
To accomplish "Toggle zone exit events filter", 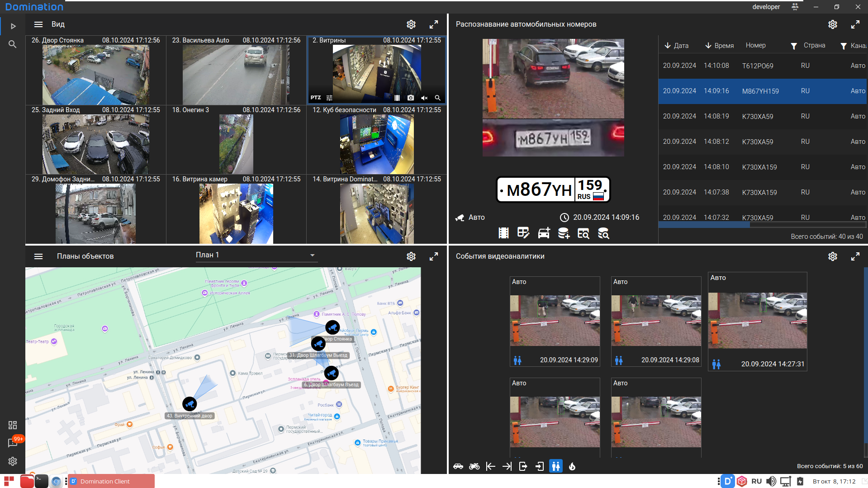I will tap(523, 466).
